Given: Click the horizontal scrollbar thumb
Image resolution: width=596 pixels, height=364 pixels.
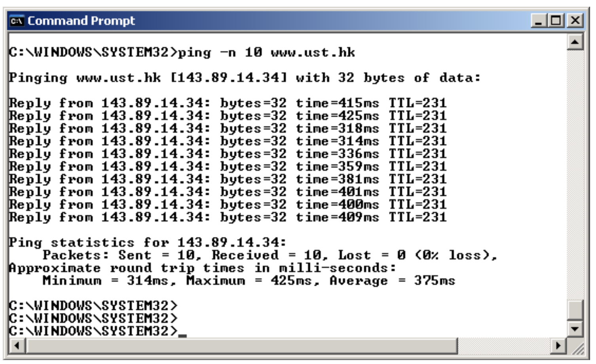Looking at the screenshot, I should [x=241, y=346].
